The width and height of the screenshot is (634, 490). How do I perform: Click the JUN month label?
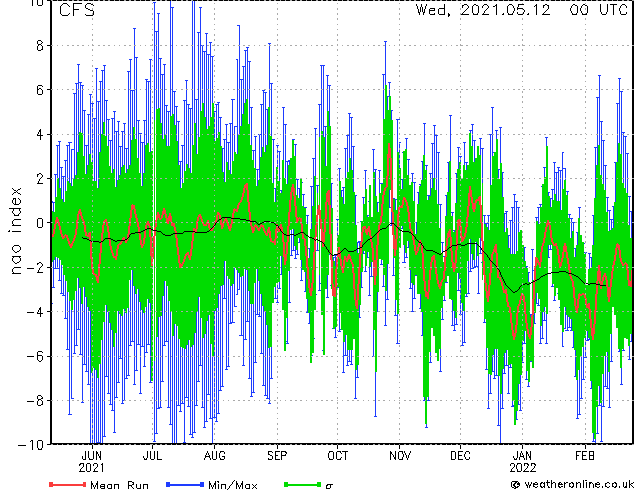pyautogui.click(x=92, y=456)
